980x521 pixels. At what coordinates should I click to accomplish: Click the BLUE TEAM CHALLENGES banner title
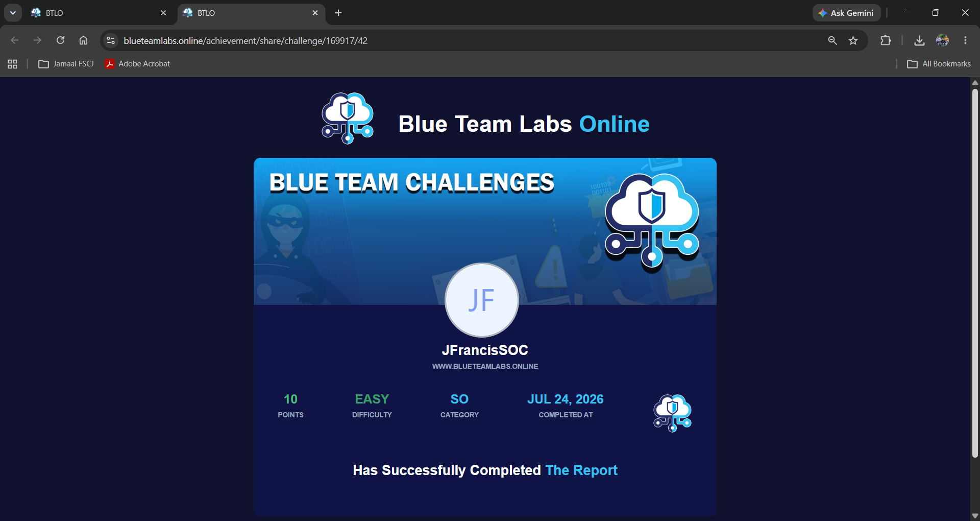(x=412, y=182)
